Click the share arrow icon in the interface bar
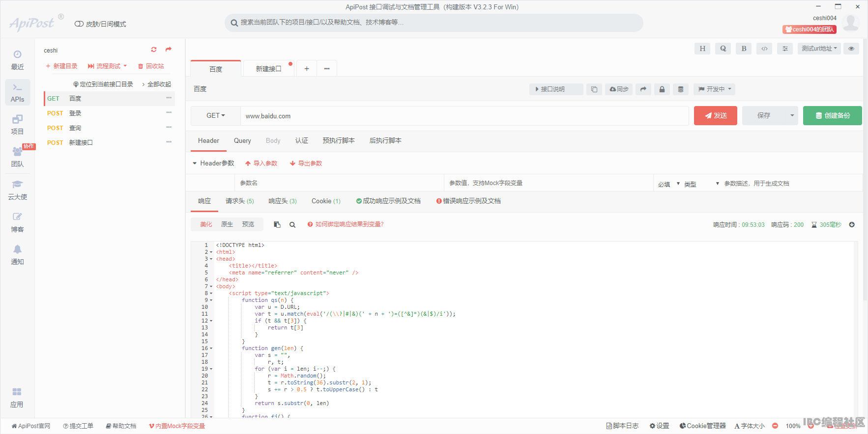The width and height of the screenshot is (868, 434). [643, 89]
